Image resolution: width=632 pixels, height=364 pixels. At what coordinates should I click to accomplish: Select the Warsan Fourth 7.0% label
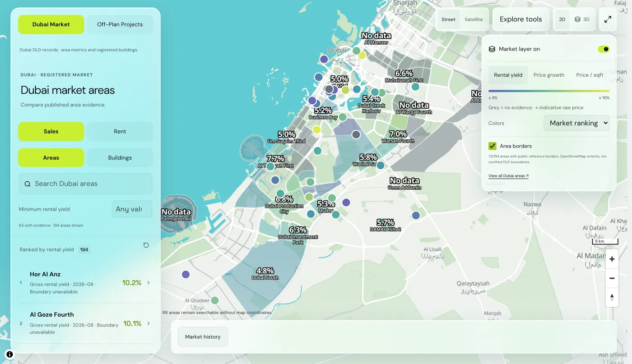pos(398,137)
